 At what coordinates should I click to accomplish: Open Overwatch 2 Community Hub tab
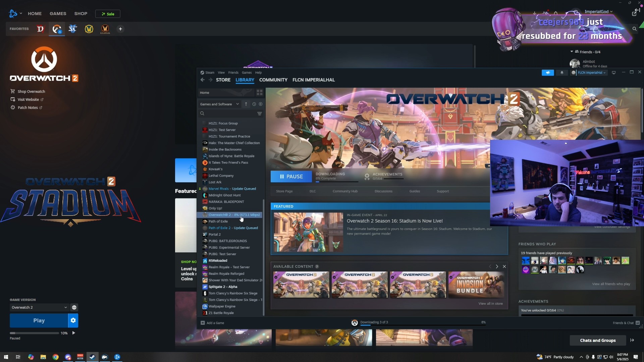click(345, 191)
